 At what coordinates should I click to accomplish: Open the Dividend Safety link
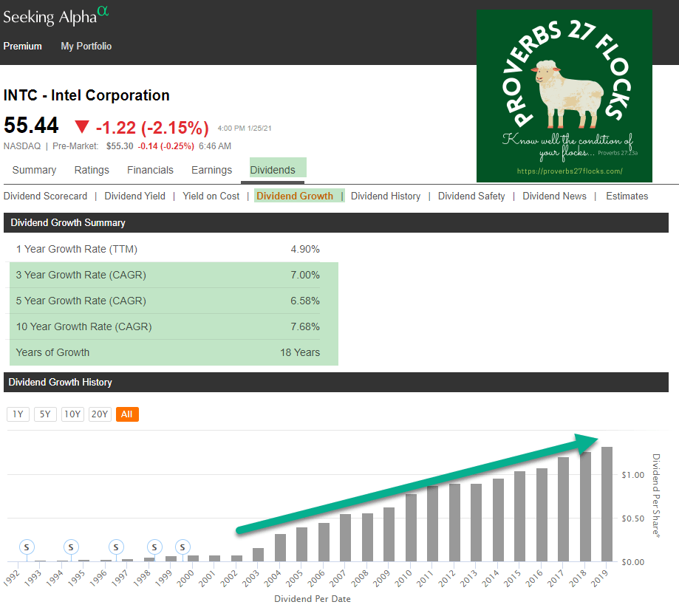(x=471, y=196)
